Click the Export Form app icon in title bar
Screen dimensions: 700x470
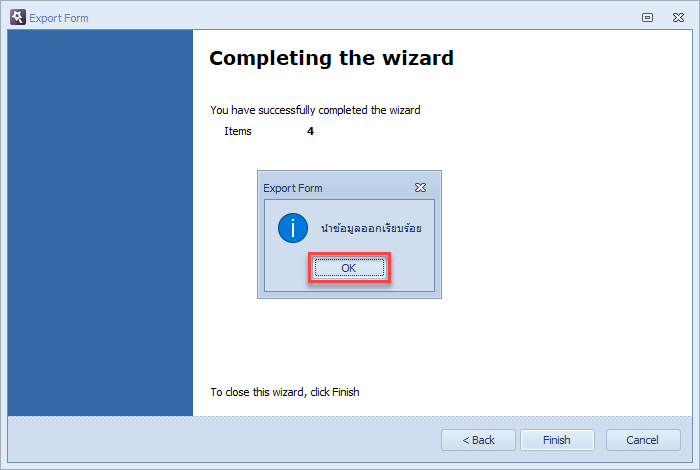pyautogui.click(x=18, y=17)
